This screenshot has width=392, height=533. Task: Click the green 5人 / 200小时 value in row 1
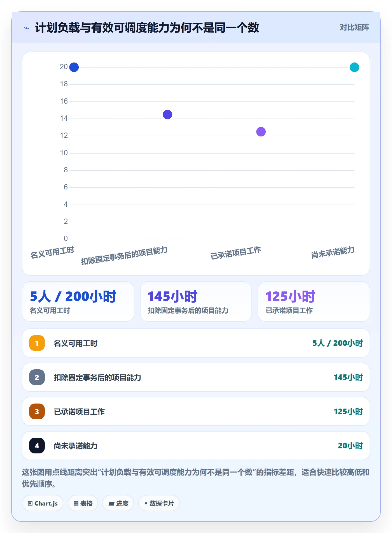pos(338,343)
